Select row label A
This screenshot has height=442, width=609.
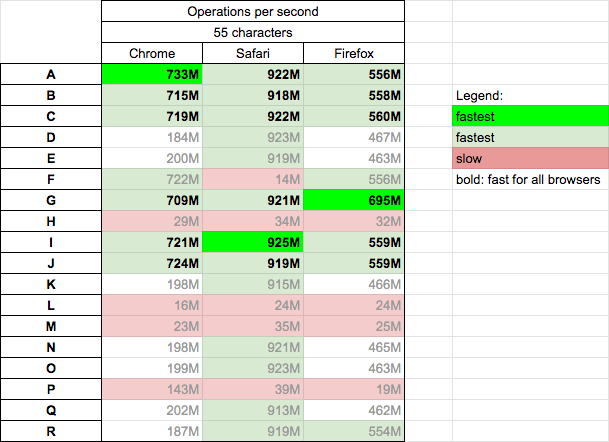click(51, 74)
